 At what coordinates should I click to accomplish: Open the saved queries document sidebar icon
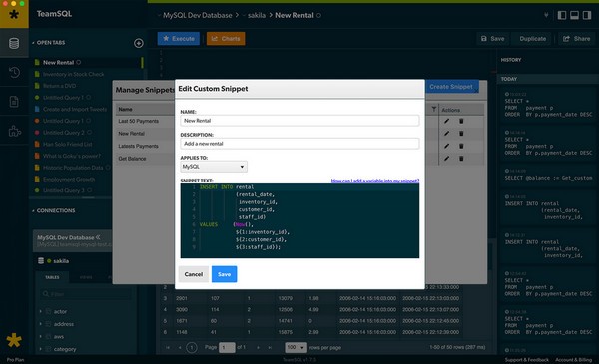point(14,102)
